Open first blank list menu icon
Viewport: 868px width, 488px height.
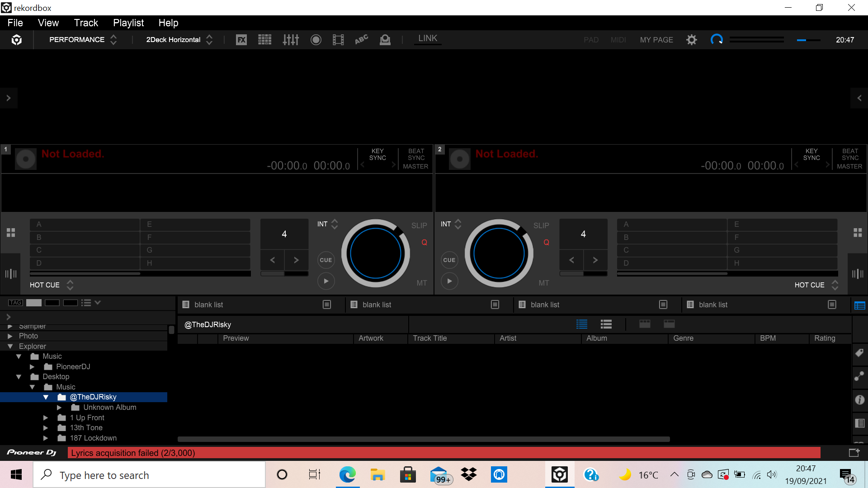[x=327, y=305]
